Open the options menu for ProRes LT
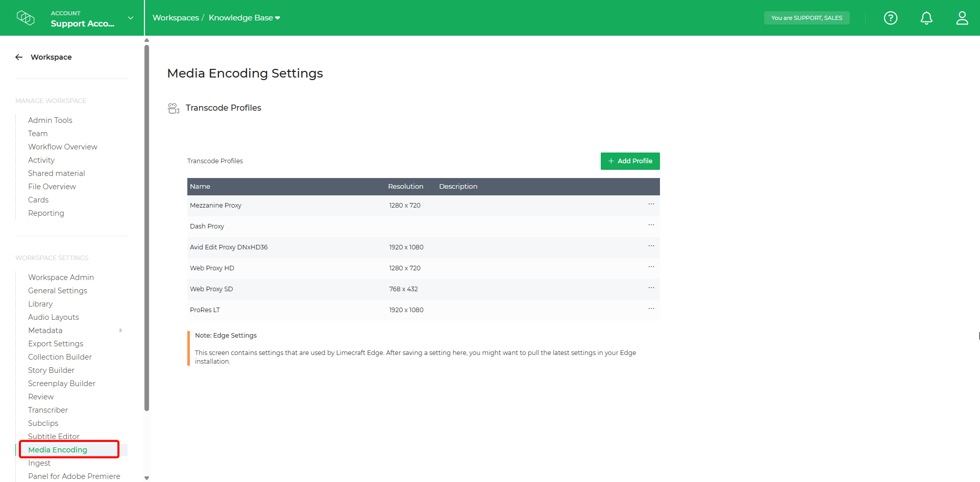Image resolution: width=980 pixels, height=482 pixels. point(651,309)
